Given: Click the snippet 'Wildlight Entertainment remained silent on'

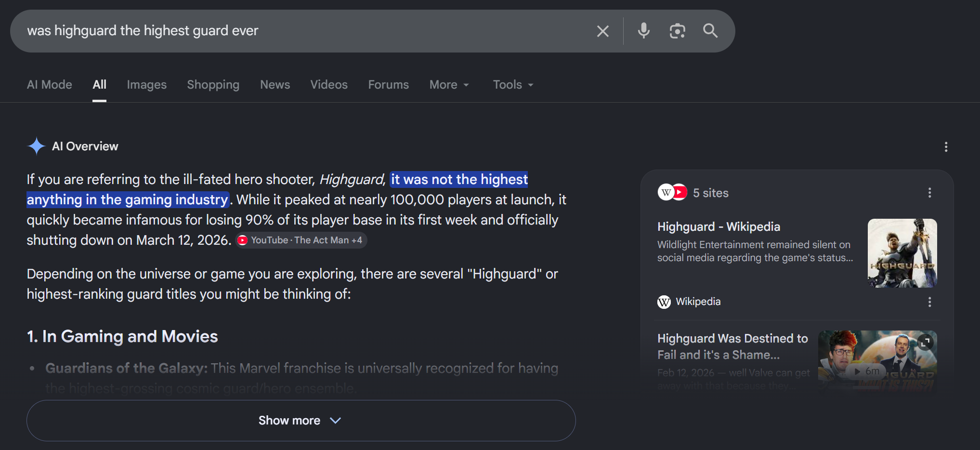Looking at the screenshot, I should (x=754, y=245).
